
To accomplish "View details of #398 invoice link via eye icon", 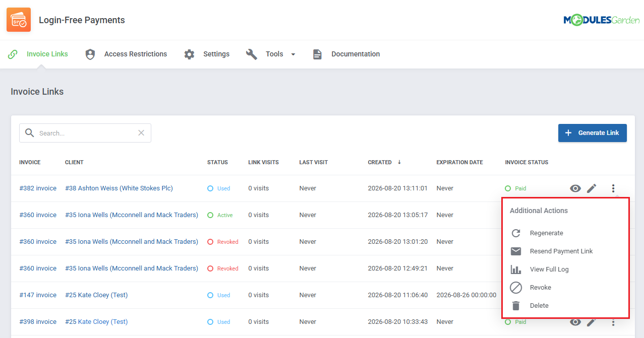I will tap(575, 322).
